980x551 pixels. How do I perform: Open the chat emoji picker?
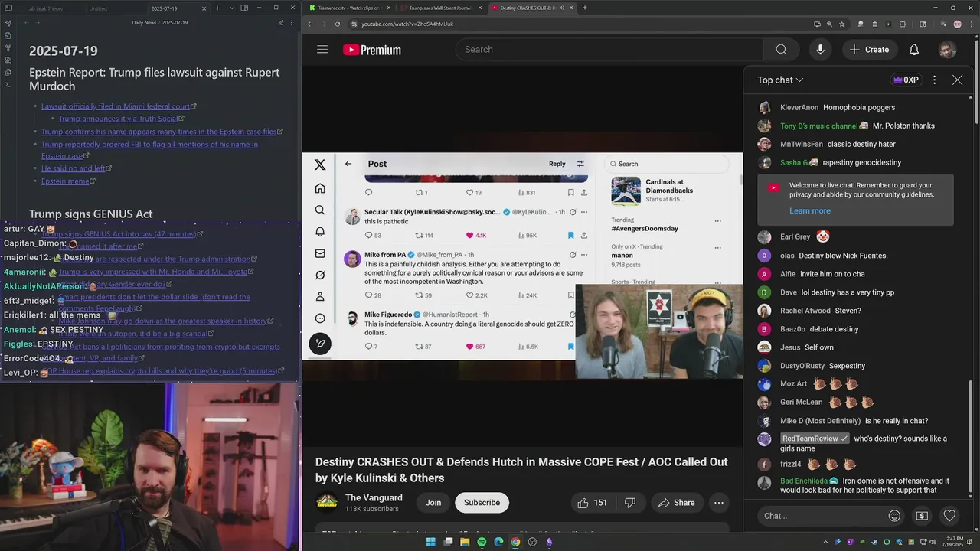tap(894, 516)
